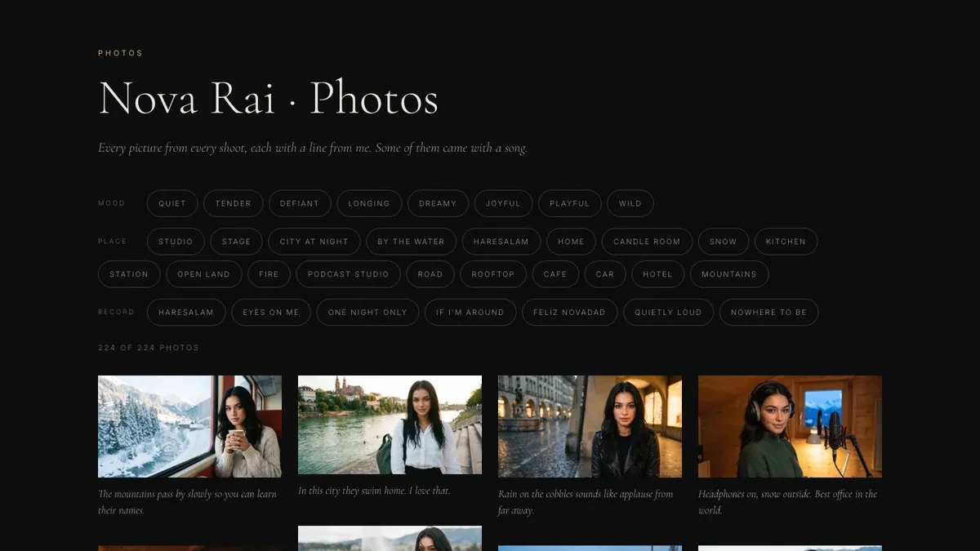Viewport: 980px width, 551px height.
Task: Filter by Haresalam record
Action: pos(186,313)
